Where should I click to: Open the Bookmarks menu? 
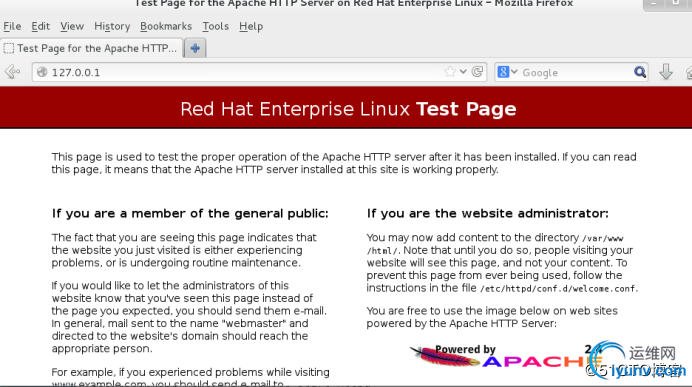(x=166, y=26)
